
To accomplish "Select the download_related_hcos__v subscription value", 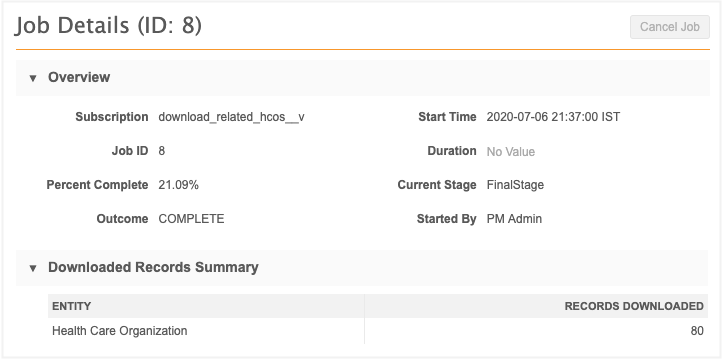I will pyautogui.click(x=231, y=117).
